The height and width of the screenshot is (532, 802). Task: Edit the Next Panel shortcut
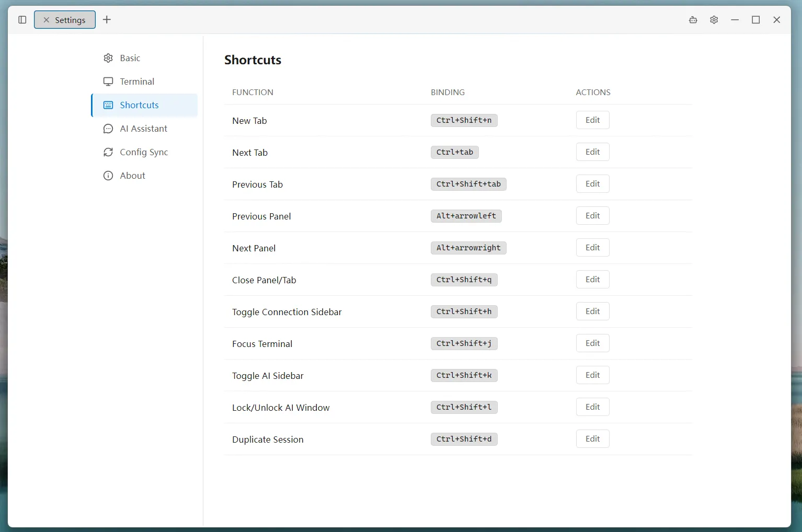[593, 248]
